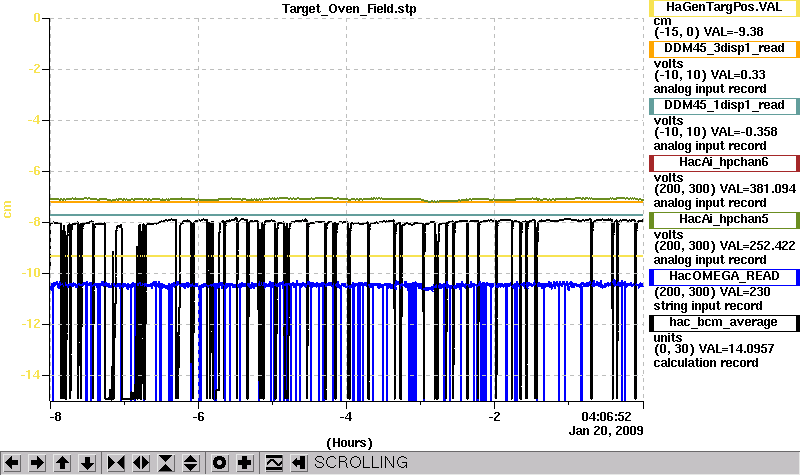This screenshot has height=475, width=800.
Task: Select the HacAi_hpchan6 curve legend
Action: coord(724,163)
